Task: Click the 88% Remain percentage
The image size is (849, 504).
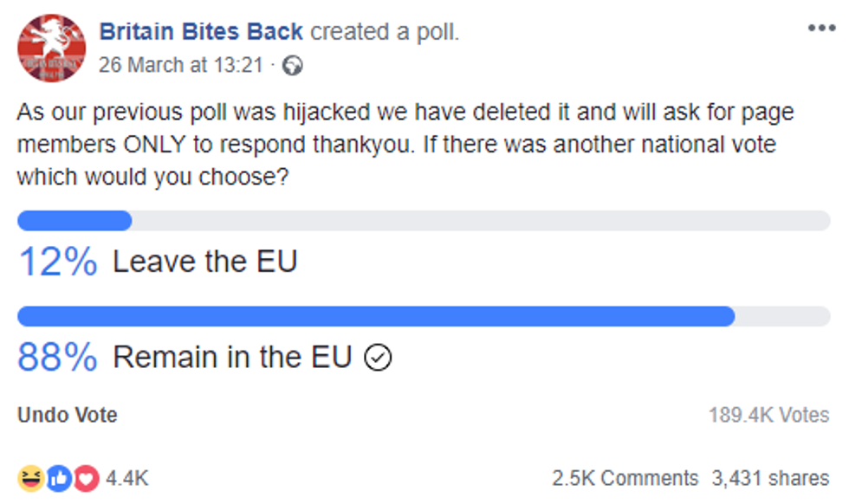Action: coord(57,357)
